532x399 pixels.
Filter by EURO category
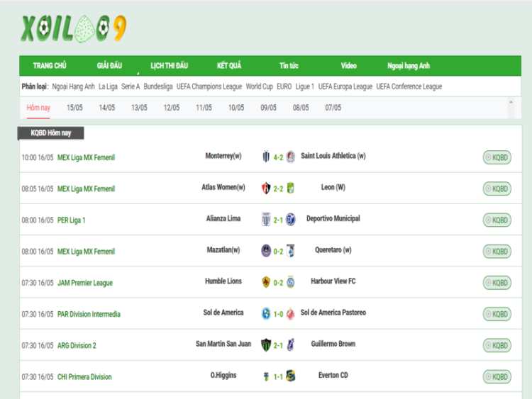pyautogui.click(x=284, y=86)
